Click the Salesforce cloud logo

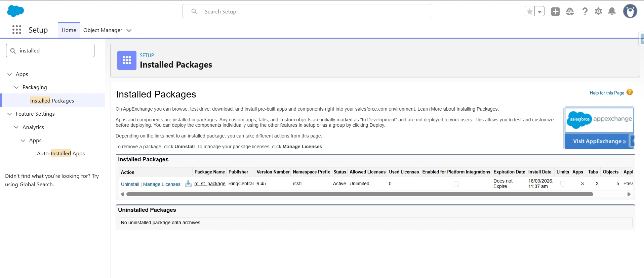[15, 11]
